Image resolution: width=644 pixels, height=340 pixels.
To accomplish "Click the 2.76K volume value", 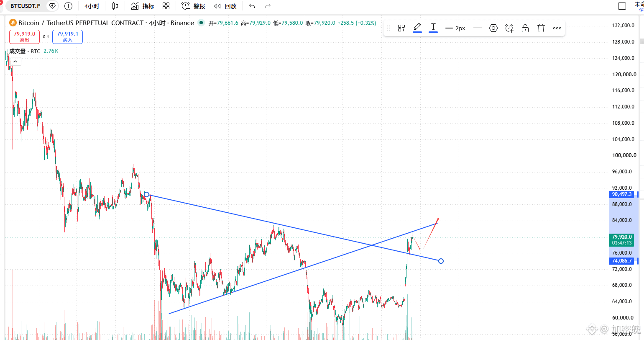I will click(51, 51).
